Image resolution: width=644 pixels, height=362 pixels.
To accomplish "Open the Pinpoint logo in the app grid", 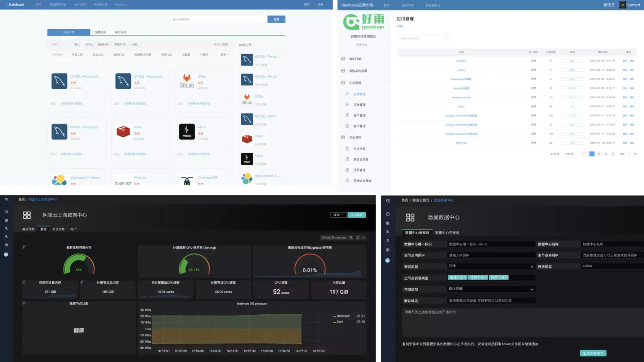I will coord(123,183).
